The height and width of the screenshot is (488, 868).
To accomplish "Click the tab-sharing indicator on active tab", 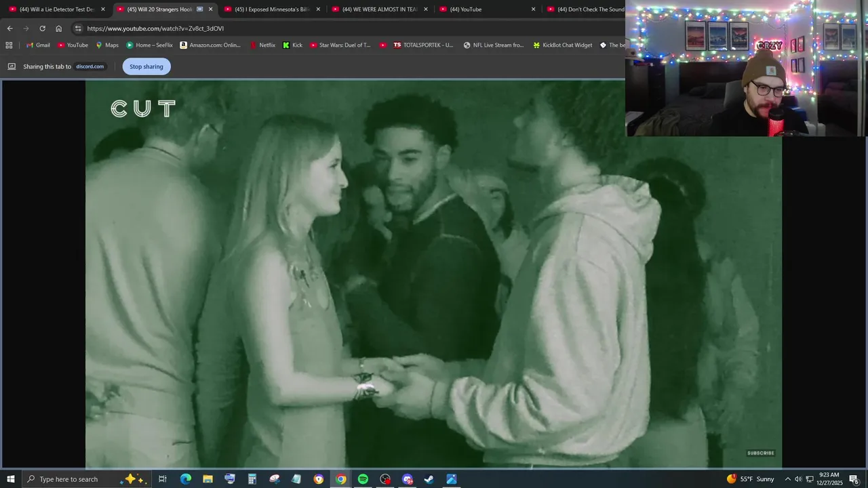I will 200,9.
